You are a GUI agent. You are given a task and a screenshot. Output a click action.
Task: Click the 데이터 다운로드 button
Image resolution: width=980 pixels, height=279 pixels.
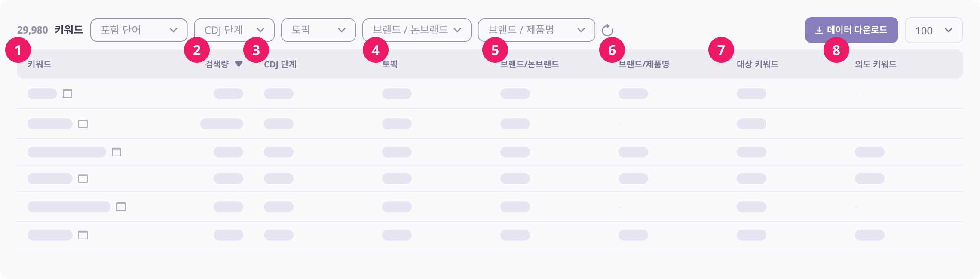pos(851,30)
